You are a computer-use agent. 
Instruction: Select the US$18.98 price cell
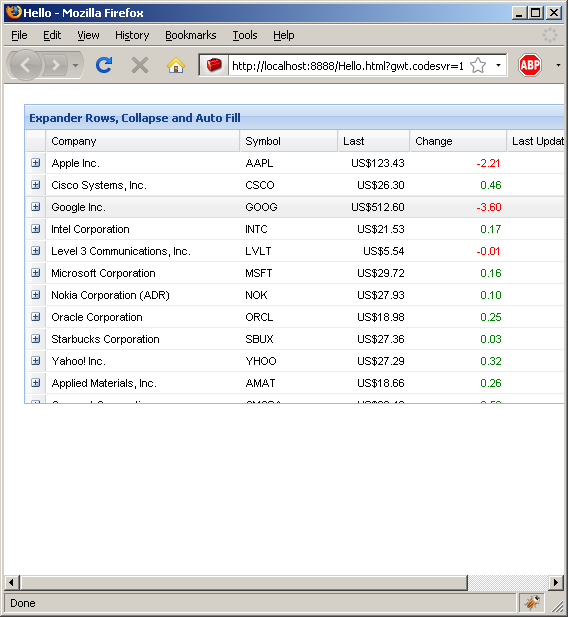click(x=381, y=317)
